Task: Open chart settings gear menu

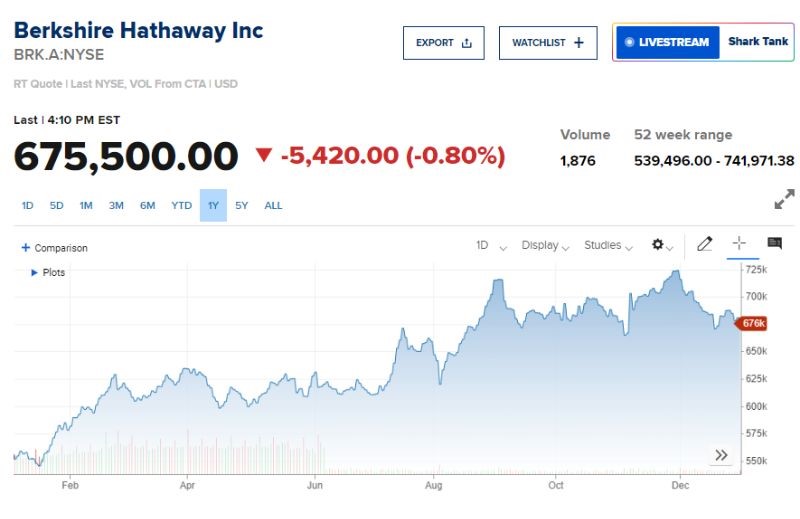Action: pyautogui.click(x=658, y=244)
